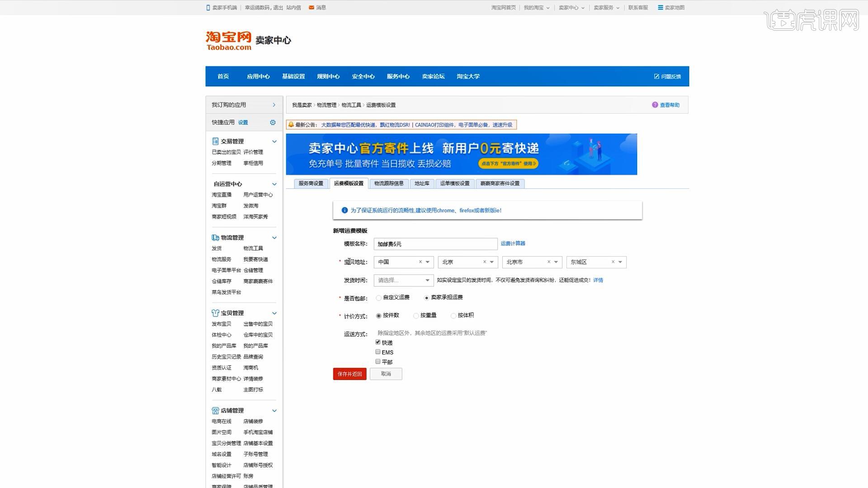
Task: Collapse the 物流管理 section
Action: pyautogui.click(x=274, y=238)
